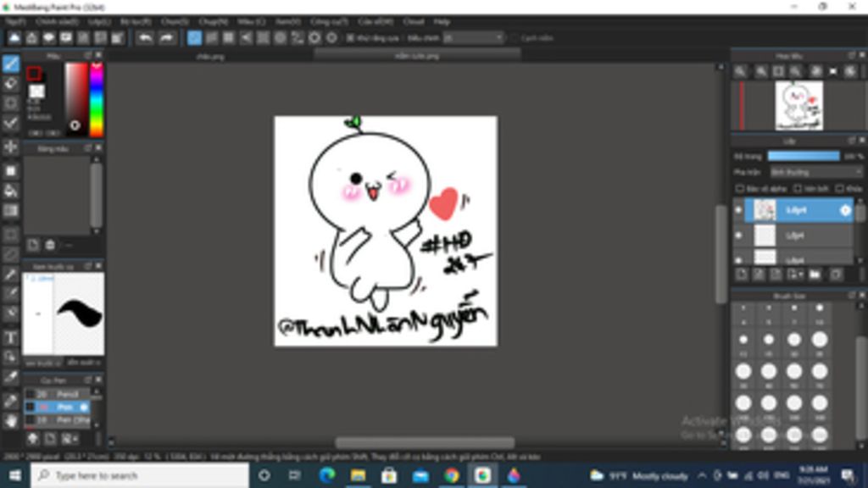Add a new color to the palette panel
Viewport: 868px width, 488px height.
[x=33, y=245]
